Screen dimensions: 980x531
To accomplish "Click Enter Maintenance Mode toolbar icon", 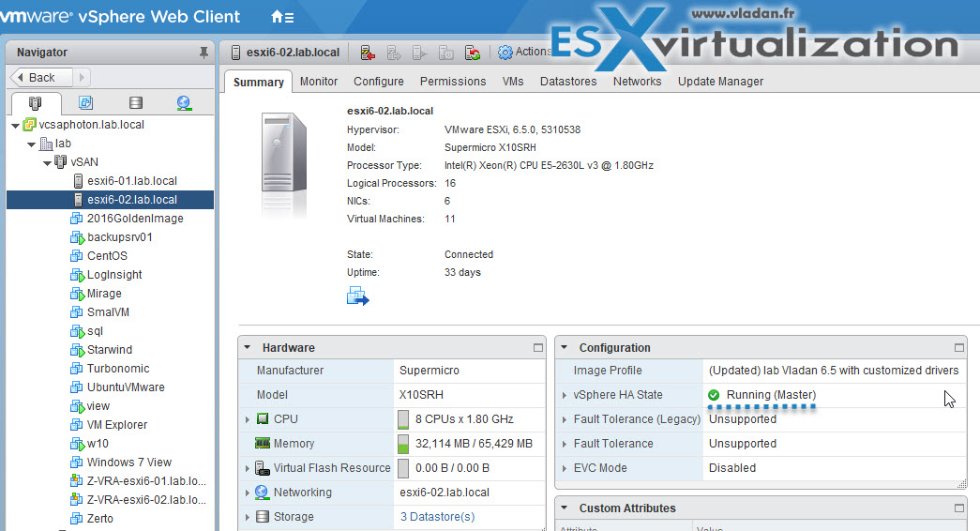I will pos(369,53).
